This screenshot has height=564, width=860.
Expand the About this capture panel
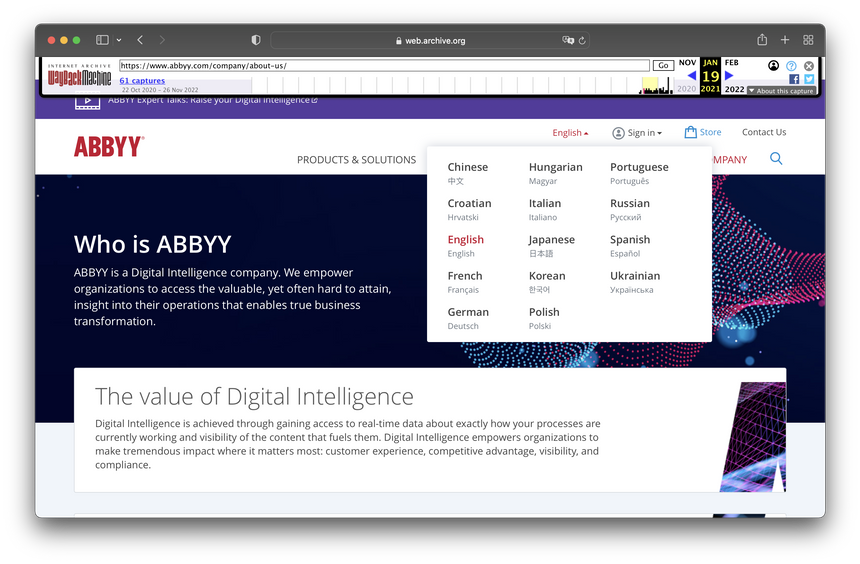point(781,91)
